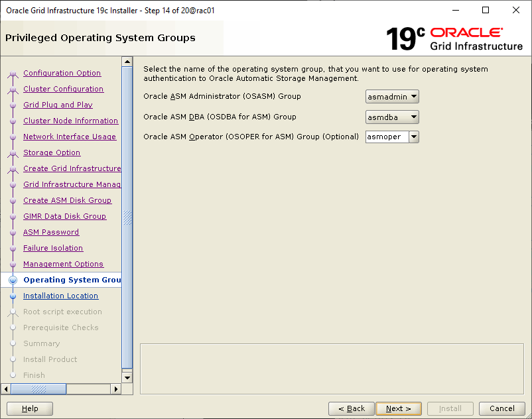Open Grid Plug and Play step

58,105
